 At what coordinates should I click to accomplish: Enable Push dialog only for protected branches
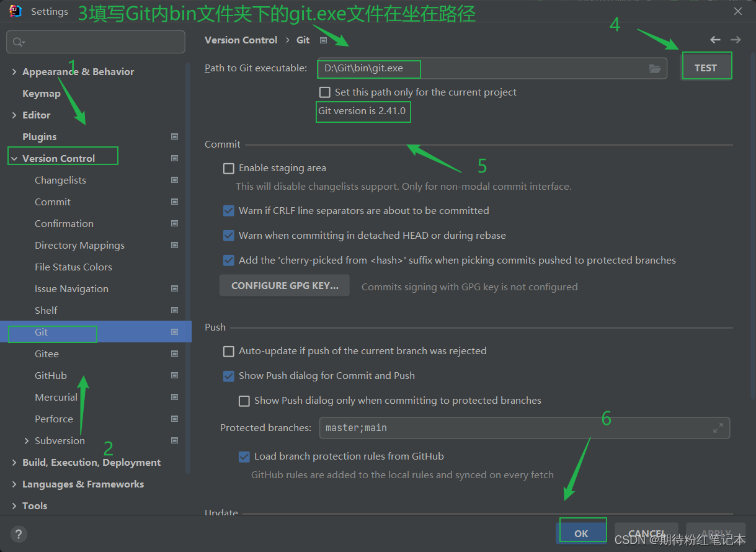pyautogui.click(x=244, y=401)
